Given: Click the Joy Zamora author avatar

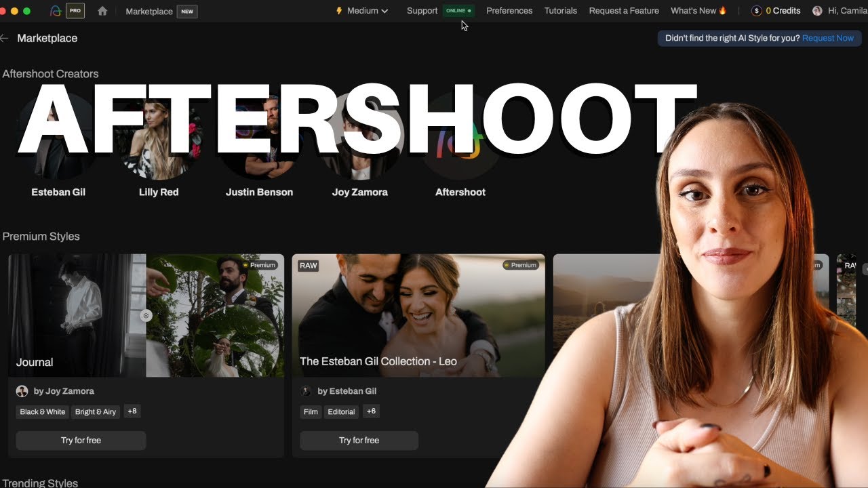Looking at the screenshot, I should click(x=22, y=391).
